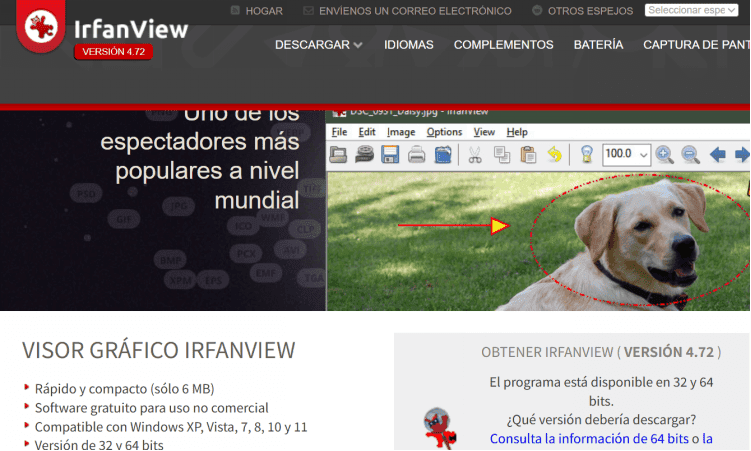
Task: Click the '¿Qué versión debería descargar?' text
Action: pyautogui.click(x=601, y=420)
